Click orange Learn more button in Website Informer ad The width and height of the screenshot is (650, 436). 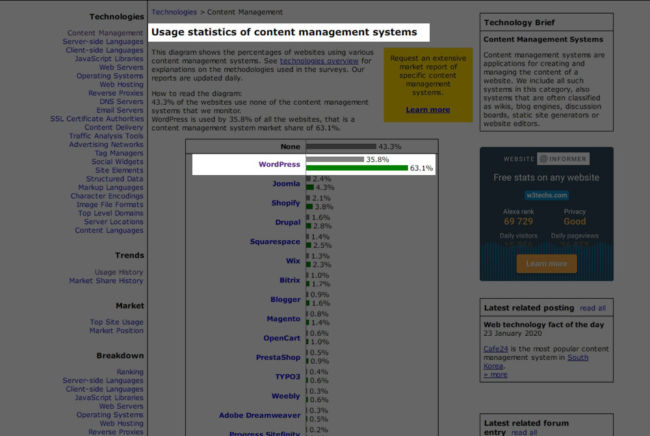[546, 264]
